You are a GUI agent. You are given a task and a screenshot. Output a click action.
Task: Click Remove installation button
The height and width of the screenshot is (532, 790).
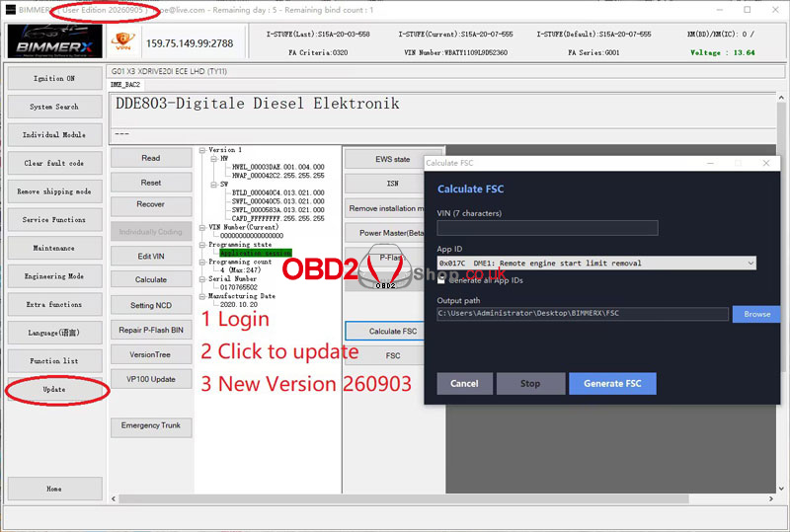[384, 208]
